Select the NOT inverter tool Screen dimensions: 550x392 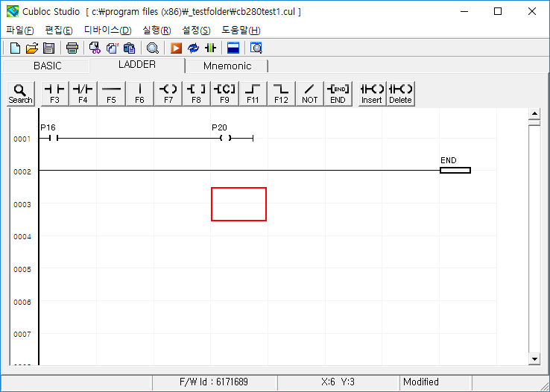310,93
